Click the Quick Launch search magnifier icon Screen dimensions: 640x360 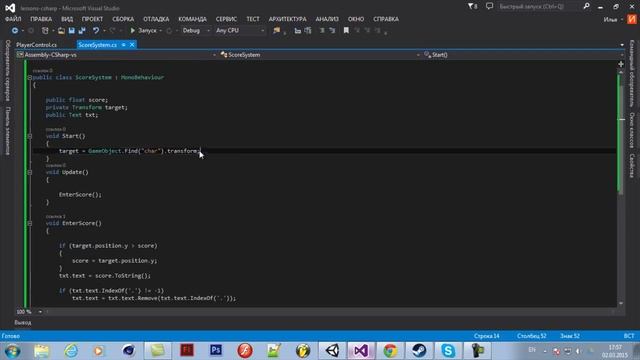point(586,6)
